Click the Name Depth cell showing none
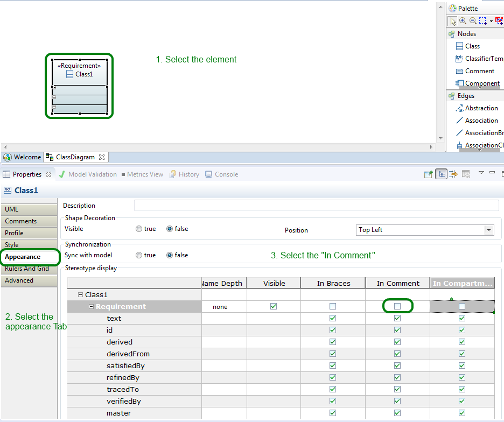The width and height of the screenshot is (504, 422). [225, 307]
